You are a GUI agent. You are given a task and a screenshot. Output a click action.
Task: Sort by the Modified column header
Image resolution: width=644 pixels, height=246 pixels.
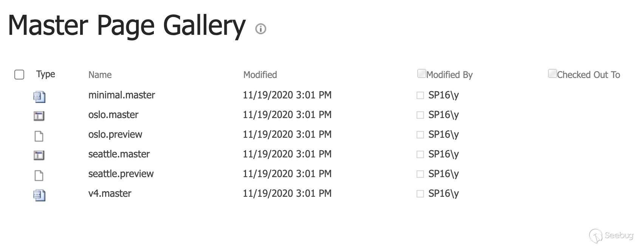point(260,75)
